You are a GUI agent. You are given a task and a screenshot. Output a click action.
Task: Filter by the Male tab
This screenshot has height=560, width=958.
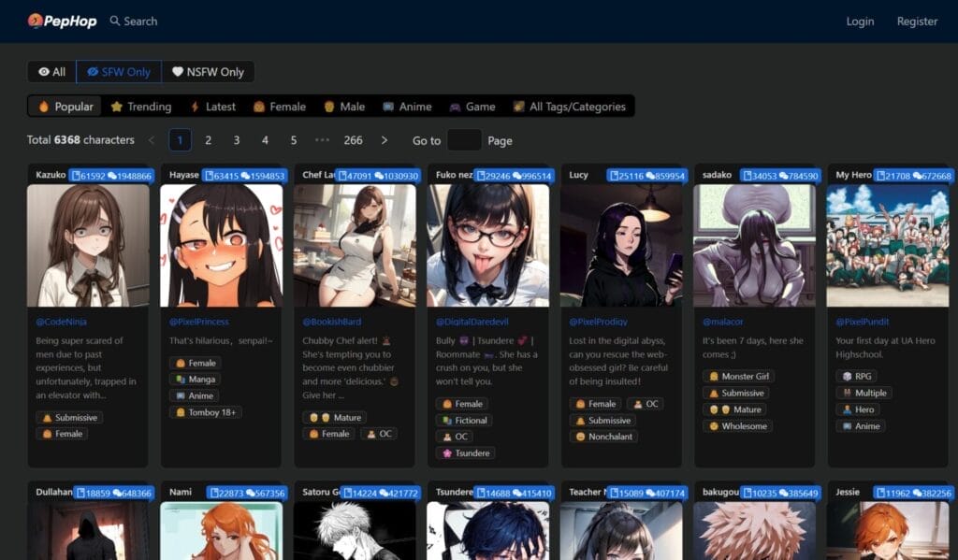(x=344, y=107)
